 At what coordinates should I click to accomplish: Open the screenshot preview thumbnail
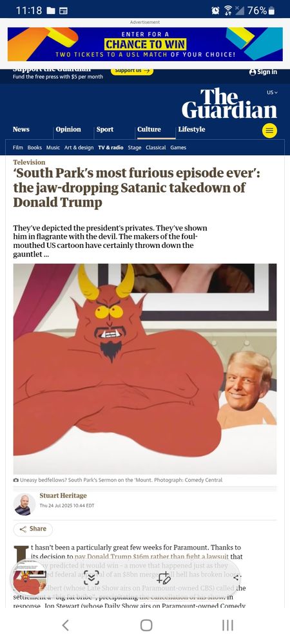(30, 577)
